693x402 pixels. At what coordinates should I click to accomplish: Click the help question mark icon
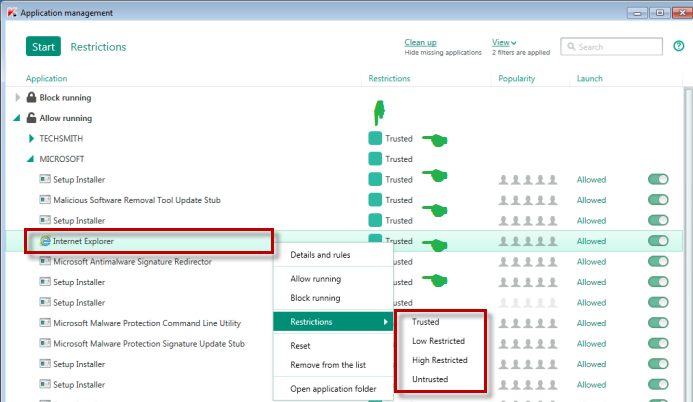[678, 46]
